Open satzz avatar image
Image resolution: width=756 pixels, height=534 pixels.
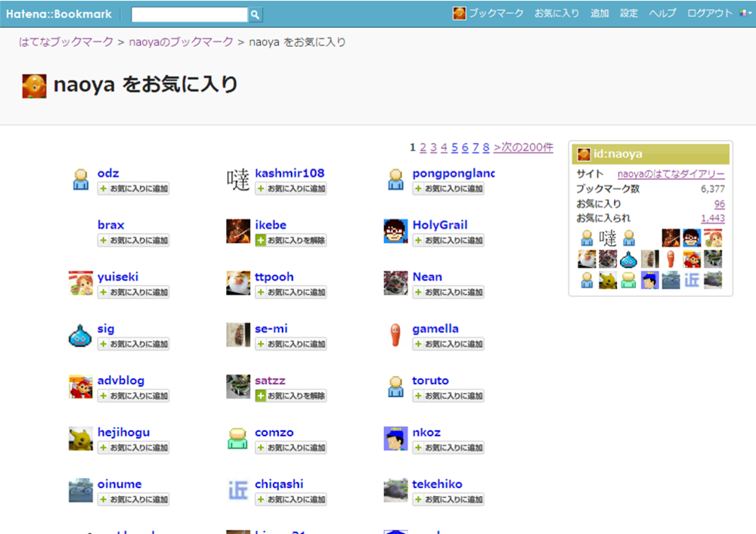point(238,387)
